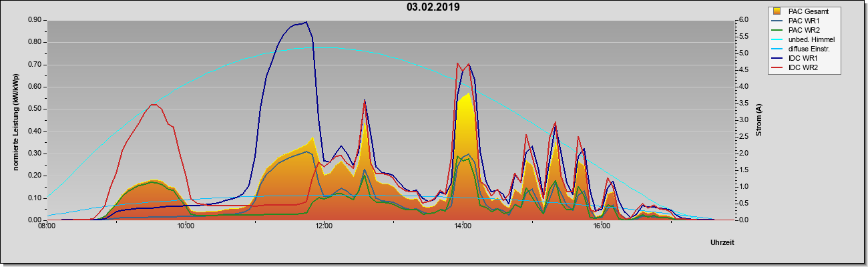The image size is (868, 267).
Task: Click the 0.90 left axis value
Action: [x=34, y=20]
